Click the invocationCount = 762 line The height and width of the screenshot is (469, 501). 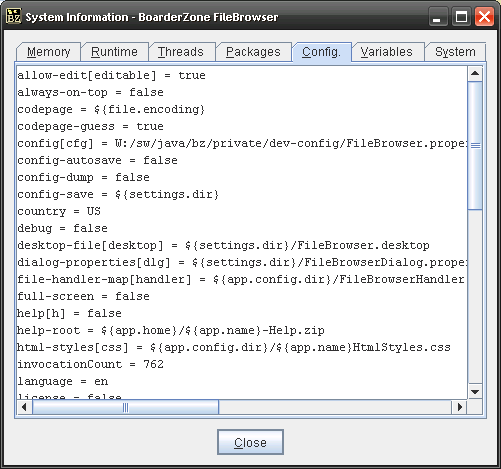(91, 364)
